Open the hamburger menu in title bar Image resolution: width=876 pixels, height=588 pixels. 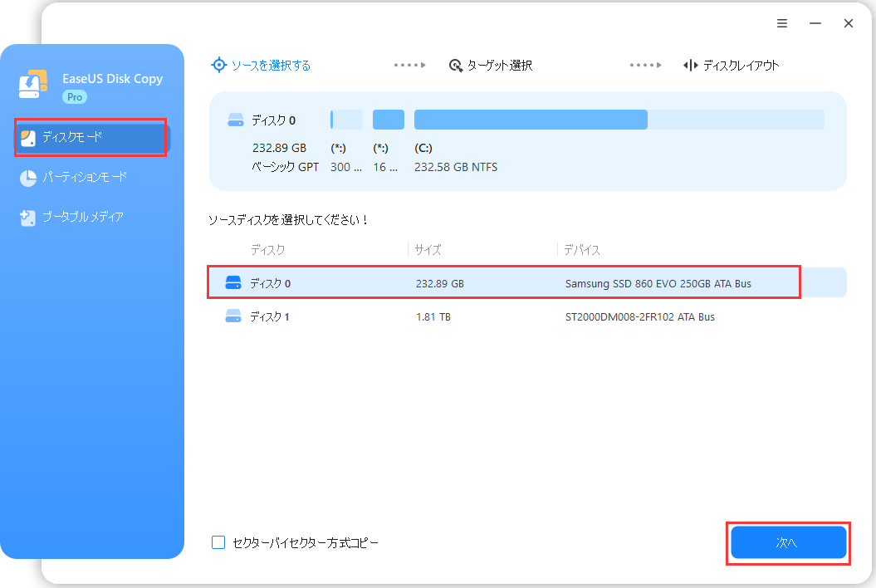[782, 23]
